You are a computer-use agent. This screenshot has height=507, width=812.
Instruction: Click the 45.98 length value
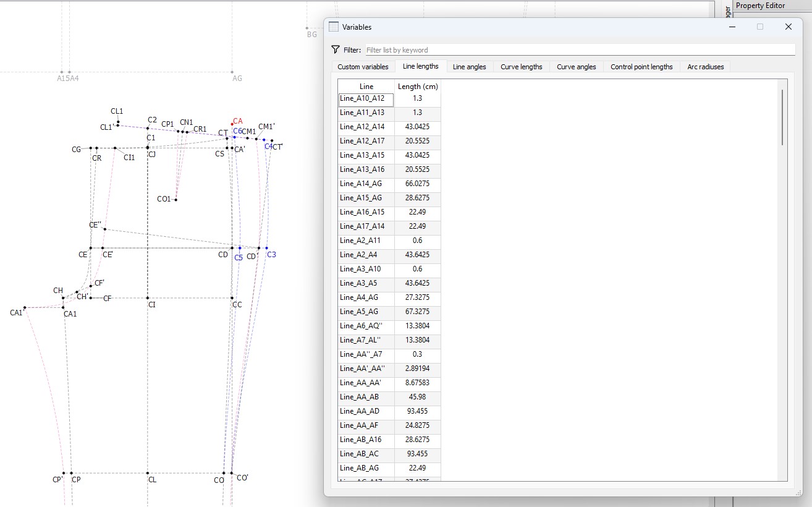point(418,397)
